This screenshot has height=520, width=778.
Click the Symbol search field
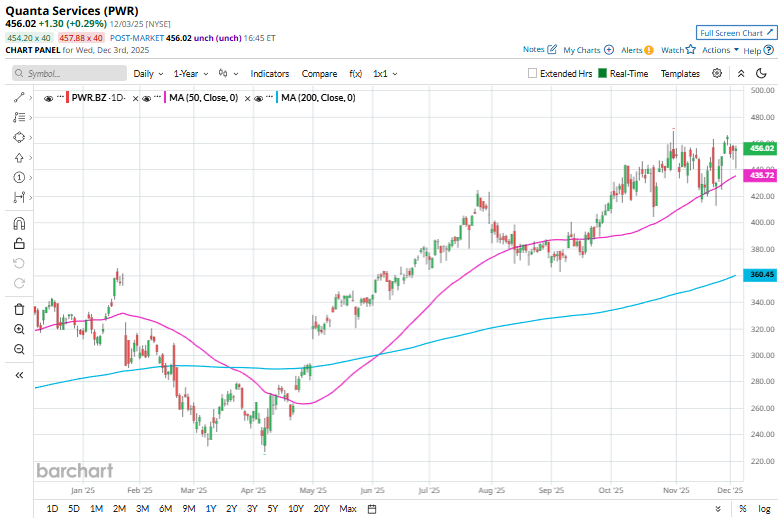click(70, 73)
